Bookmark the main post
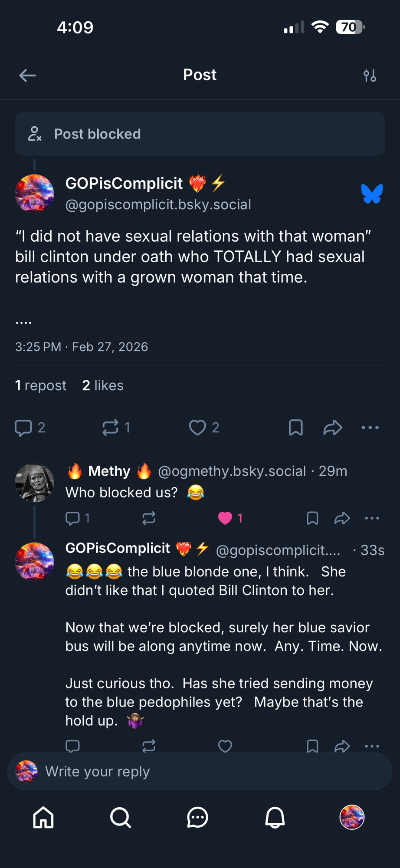Image resolution: width=400 pixels, height=868 pixels. (x=295, y=427)
